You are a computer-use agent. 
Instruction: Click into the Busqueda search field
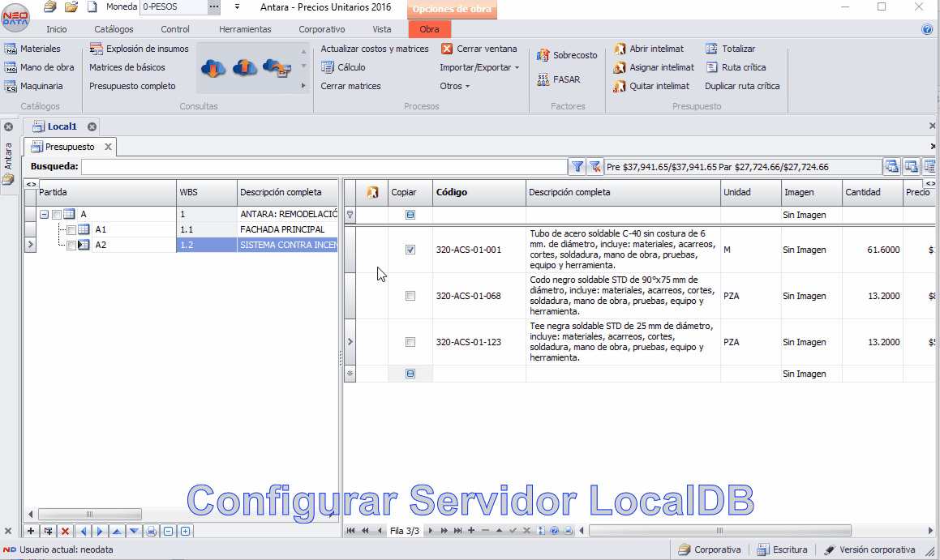coord(324,166)
